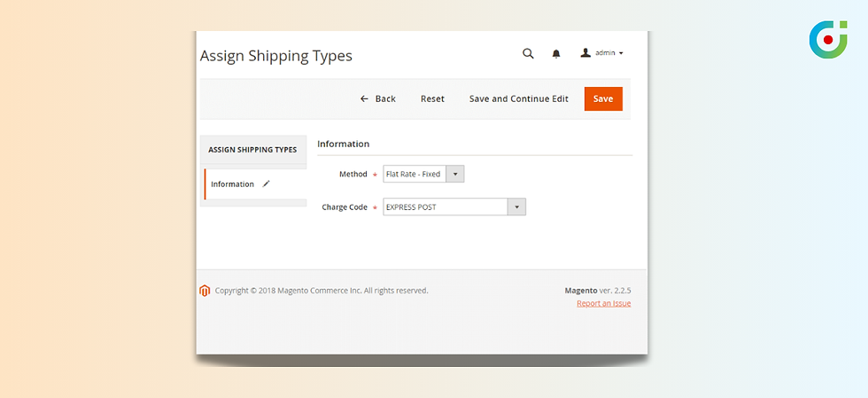
Task: Open the Method dropdown showing Flat Rate
Action: pyautogui.click(x=423, y=175)
